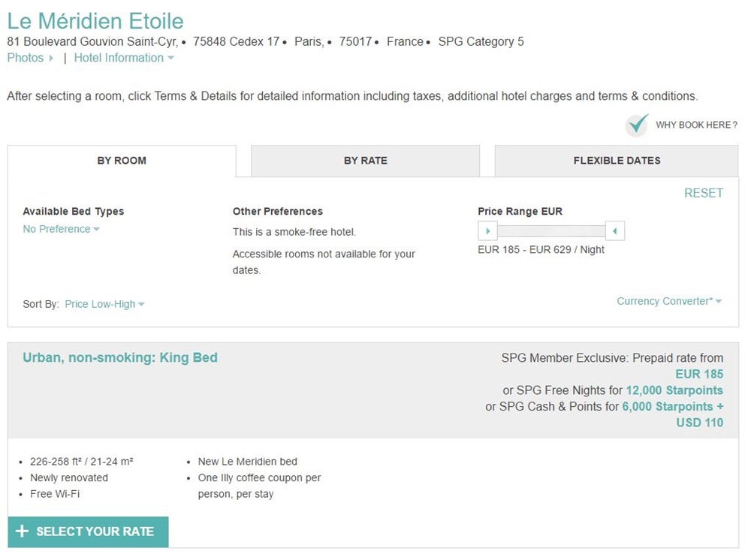Open the Photos link
Image resolution: width=751 pixels, height=560 pixels.
click(26, 58)
